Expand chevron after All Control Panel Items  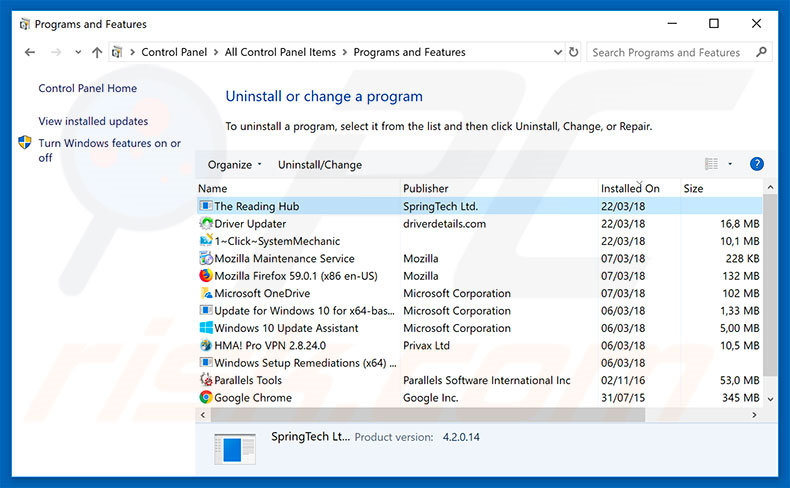345,52
